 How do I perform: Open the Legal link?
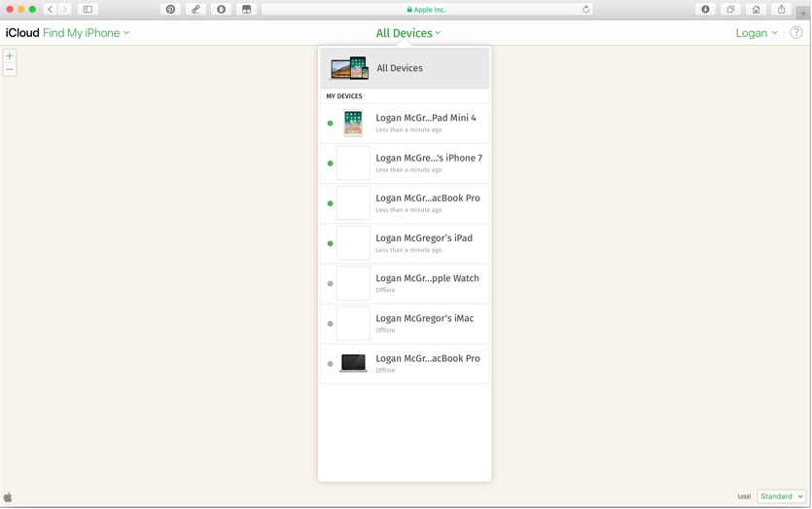click(x=744, y=496)
